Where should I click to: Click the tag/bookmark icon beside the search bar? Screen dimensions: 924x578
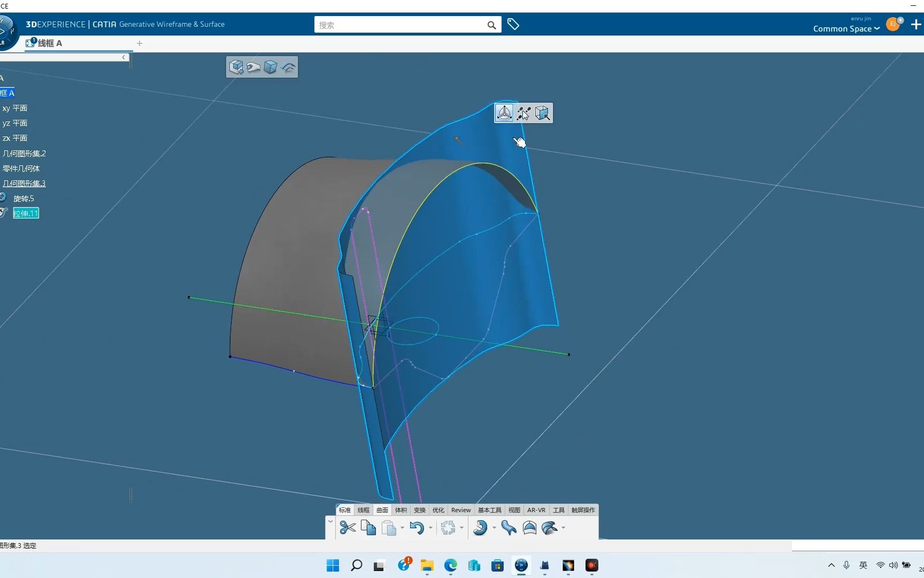[x=513, y=24]
